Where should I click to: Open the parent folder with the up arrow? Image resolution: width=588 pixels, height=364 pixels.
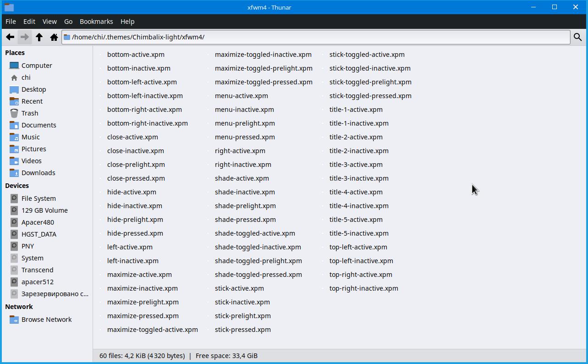(39, 37)
